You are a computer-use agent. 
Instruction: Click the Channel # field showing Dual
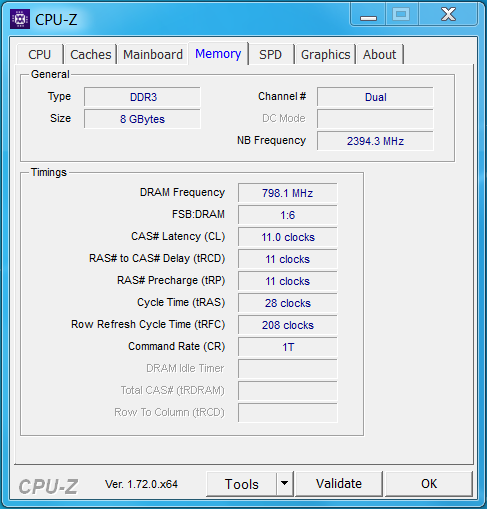375,97
